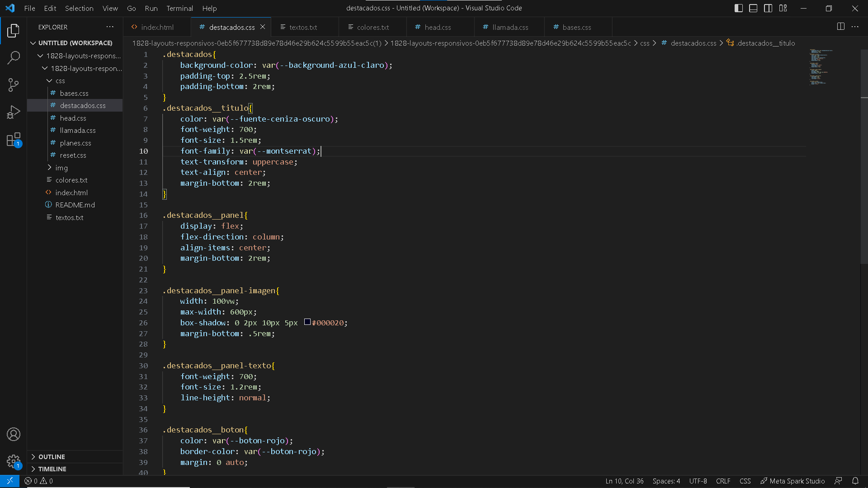Open the Help menu
This screenshot has height=488, width=868.
click(x=209, y=8)
